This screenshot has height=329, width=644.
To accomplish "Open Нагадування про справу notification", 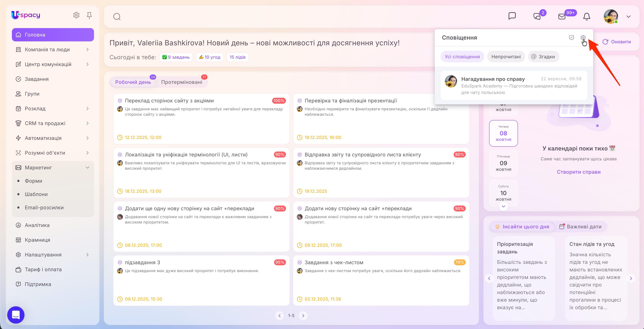I will click(514, 85).
